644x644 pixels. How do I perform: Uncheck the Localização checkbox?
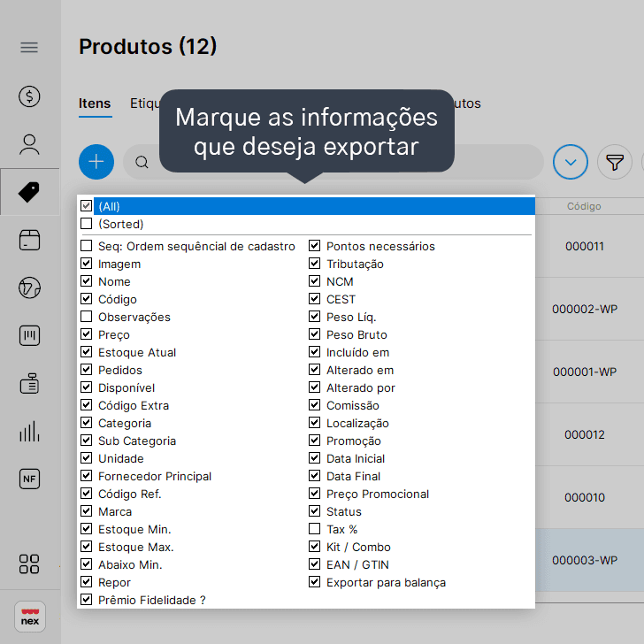tap(315, 422)
